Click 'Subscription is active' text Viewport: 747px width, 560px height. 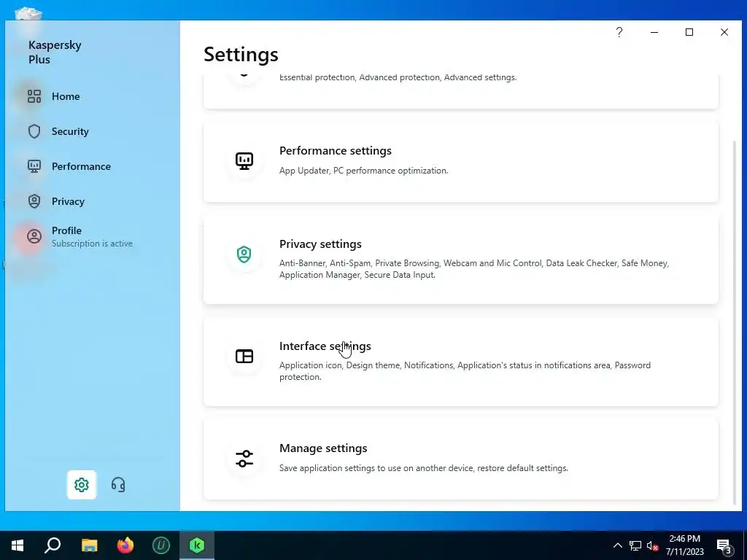[92, 244]
